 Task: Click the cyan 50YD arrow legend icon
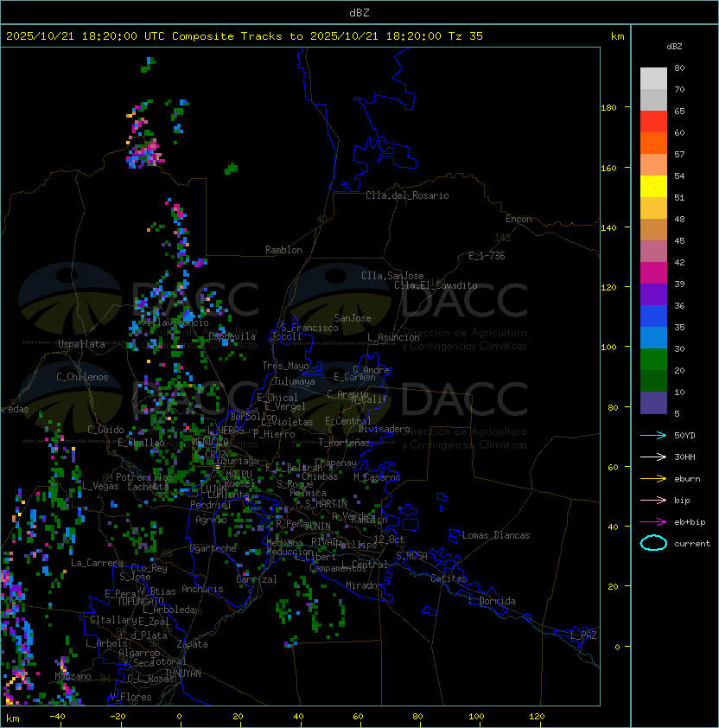pos(653,435)
